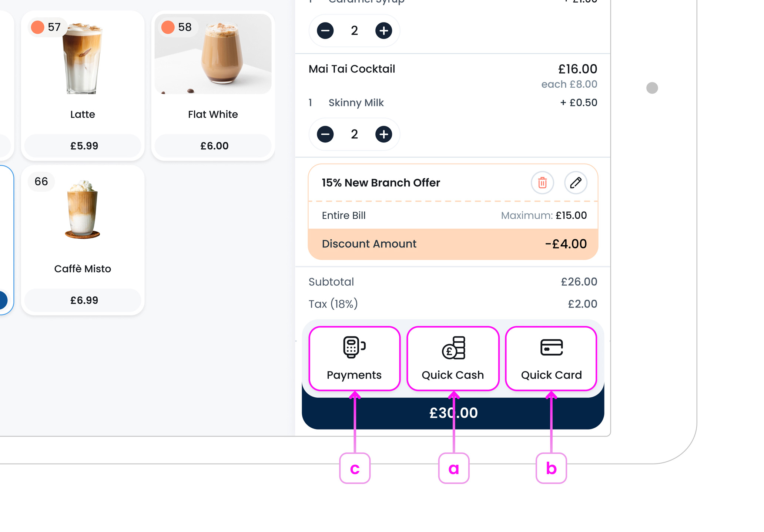764x532 pixels.
Task: Tap the credit card icon on Quick Card
Action: pyautogui.click(x=551, y=347)
